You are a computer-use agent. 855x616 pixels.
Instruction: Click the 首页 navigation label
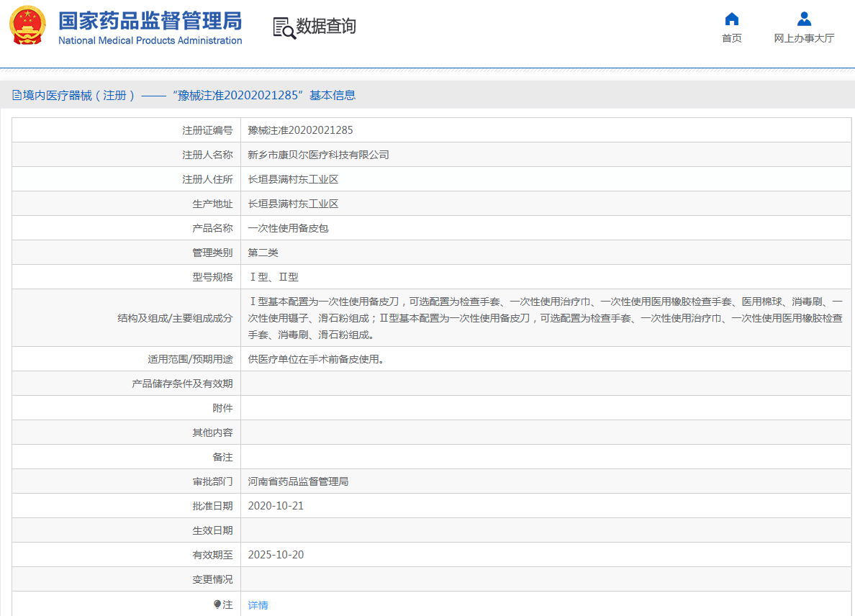732,37
